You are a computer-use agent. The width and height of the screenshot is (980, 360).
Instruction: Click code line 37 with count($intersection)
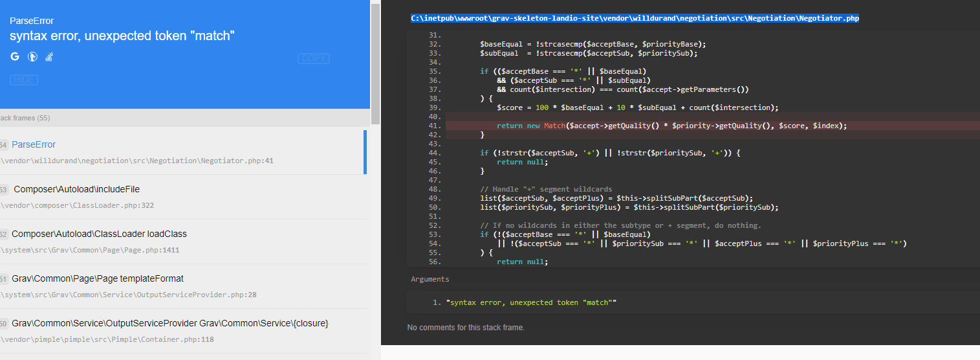click(x=623, y=89)
